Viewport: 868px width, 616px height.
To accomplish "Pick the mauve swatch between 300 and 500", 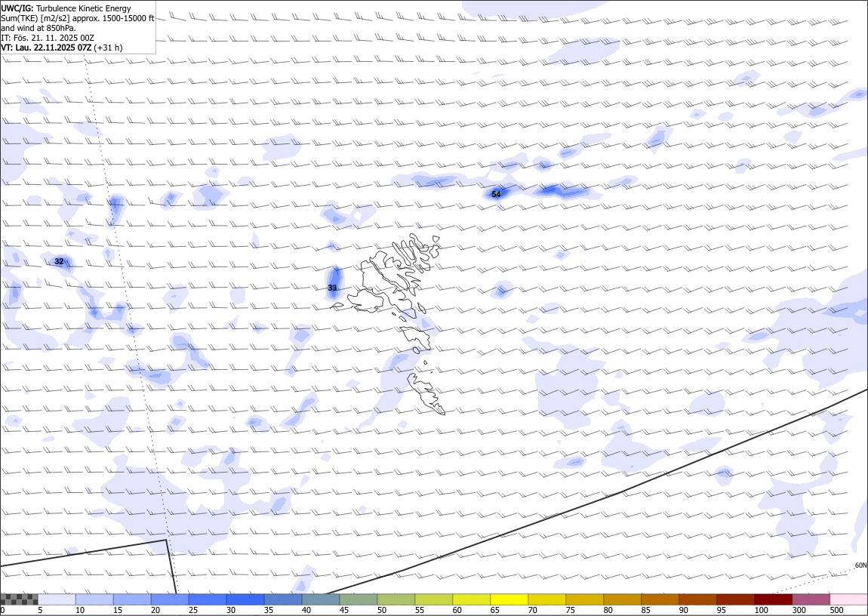I will pyautogui.click(x=811, y=599).
